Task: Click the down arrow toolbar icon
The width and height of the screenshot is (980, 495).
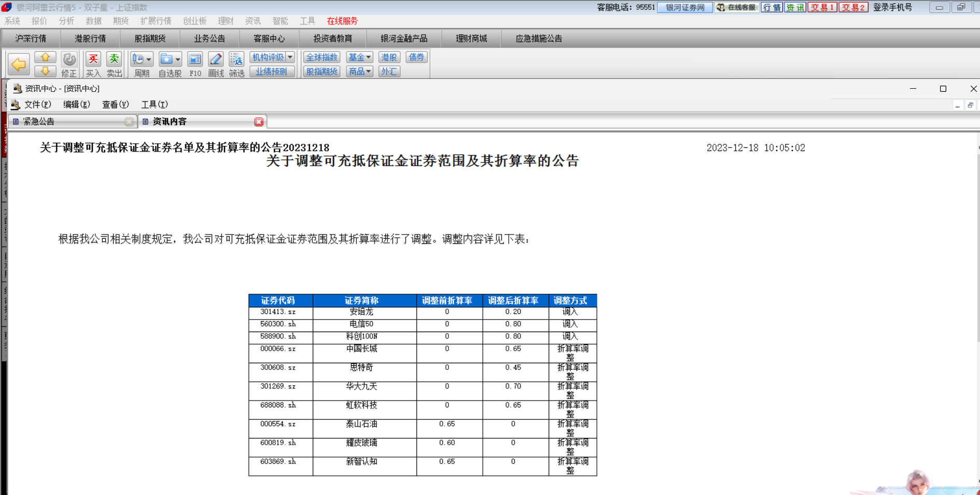Action: (x=45, y=71)
